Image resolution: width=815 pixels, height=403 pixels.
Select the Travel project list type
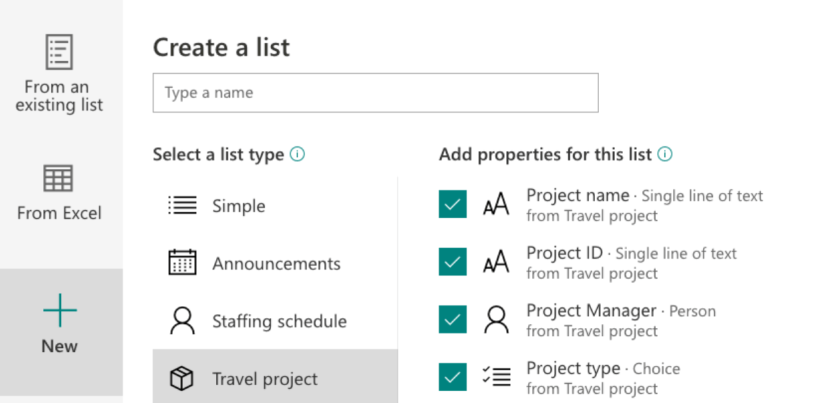265,379
